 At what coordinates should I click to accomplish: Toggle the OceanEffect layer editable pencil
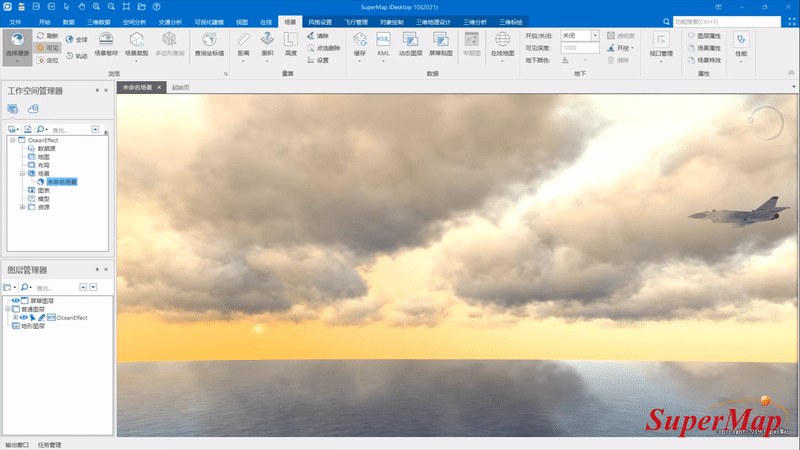click(x=42, y=317)
